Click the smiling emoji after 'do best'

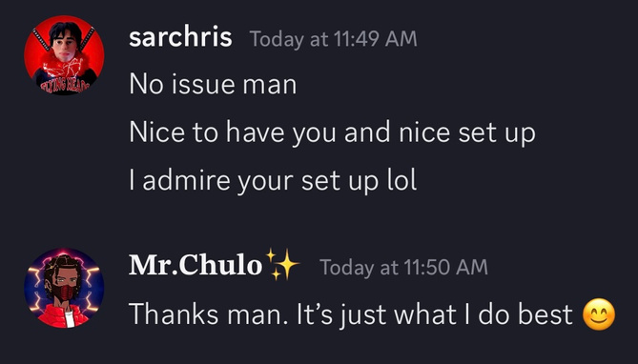(x=599, y=314)
